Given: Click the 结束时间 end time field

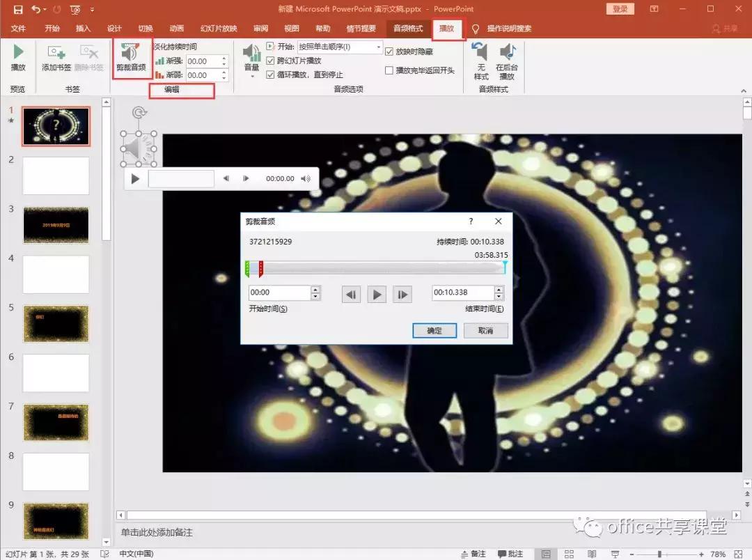Looking at the screenshot, I should [463, 293].
